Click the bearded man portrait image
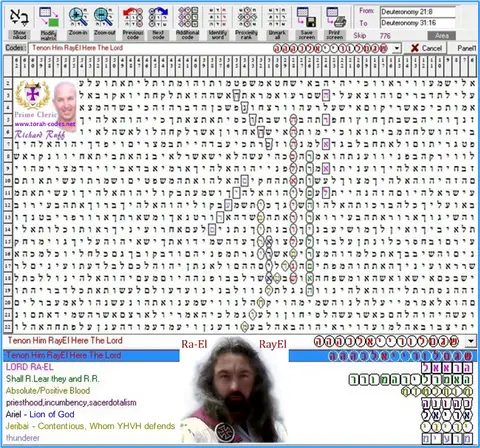Viewport: 480px width, 448px height. click(234, 390)
